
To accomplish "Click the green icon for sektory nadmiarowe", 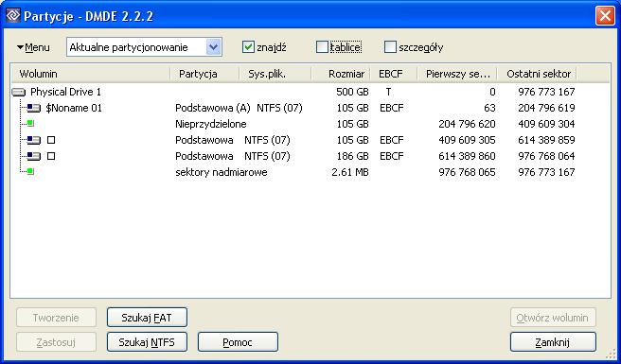I will tap(30, 172).
